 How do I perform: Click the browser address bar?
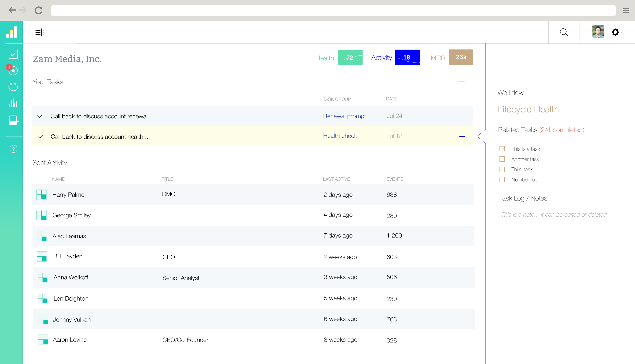point(333,10)
